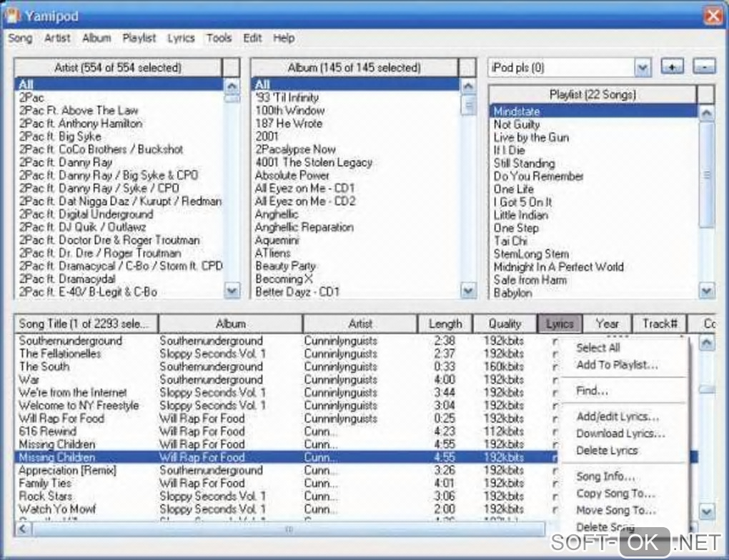Choose Find... in context menu
The height and width of the screenshot is (560, 729).
[592, 391]
